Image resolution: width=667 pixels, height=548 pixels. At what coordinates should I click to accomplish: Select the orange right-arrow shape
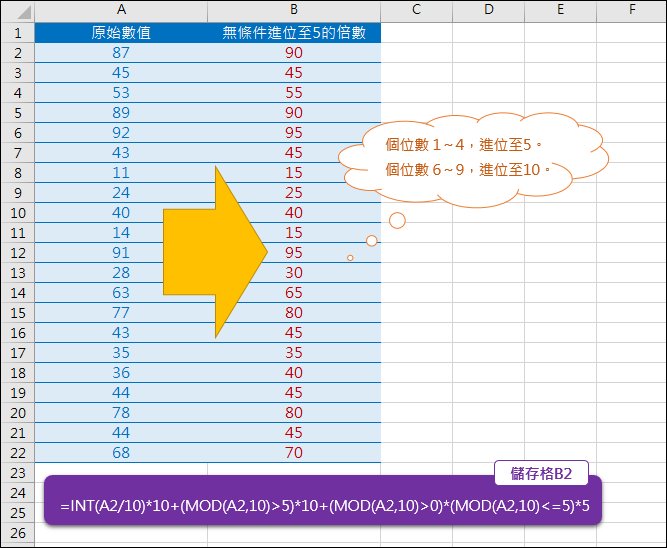pos(215,252)
